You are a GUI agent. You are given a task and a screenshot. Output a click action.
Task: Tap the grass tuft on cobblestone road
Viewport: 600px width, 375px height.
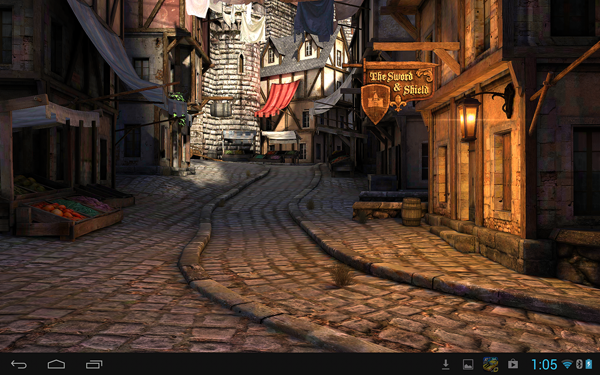pyautogui.click(x=341, y=275)
